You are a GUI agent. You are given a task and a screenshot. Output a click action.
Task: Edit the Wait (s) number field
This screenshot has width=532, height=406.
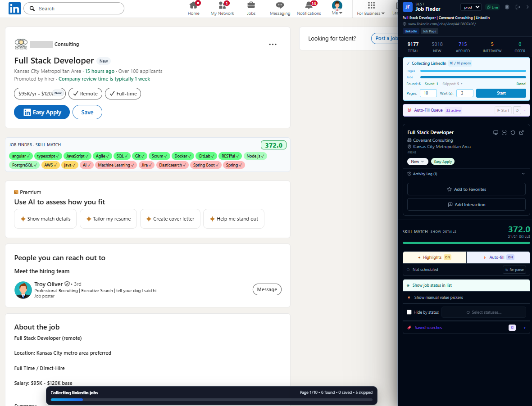pos(465,93)
